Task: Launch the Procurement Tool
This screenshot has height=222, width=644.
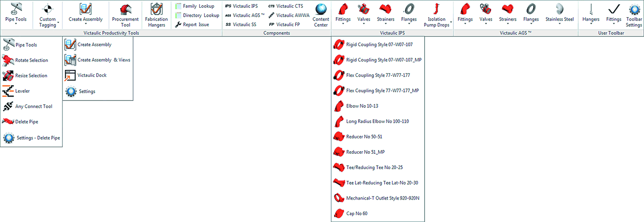Action: click(125, 15)
